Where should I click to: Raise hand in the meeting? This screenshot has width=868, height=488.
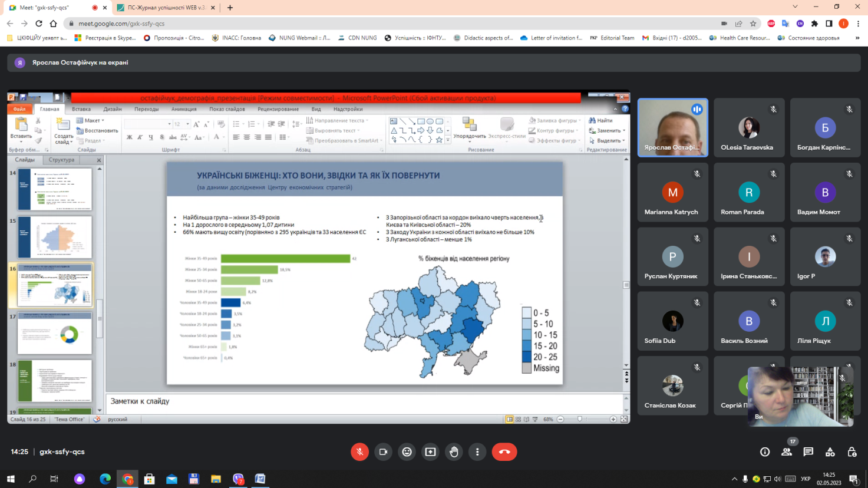coord(454,452)
